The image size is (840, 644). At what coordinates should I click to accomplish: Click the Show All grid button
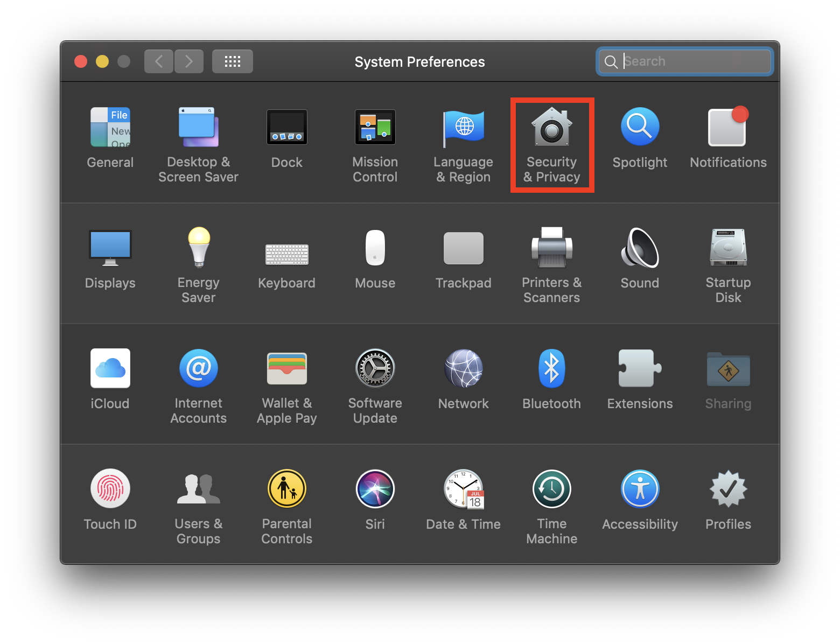coord(233,61)
